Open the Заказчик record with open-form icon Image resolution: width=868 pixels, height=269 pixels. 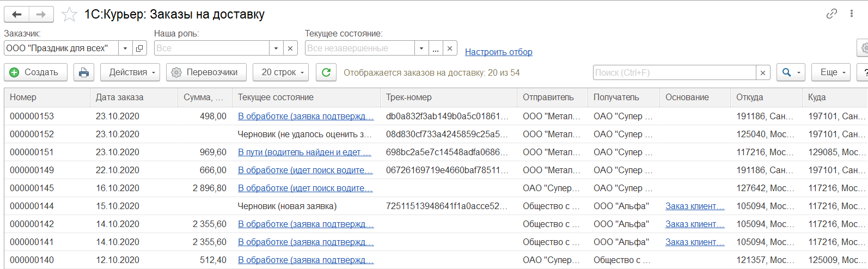[x=139, y=48]
